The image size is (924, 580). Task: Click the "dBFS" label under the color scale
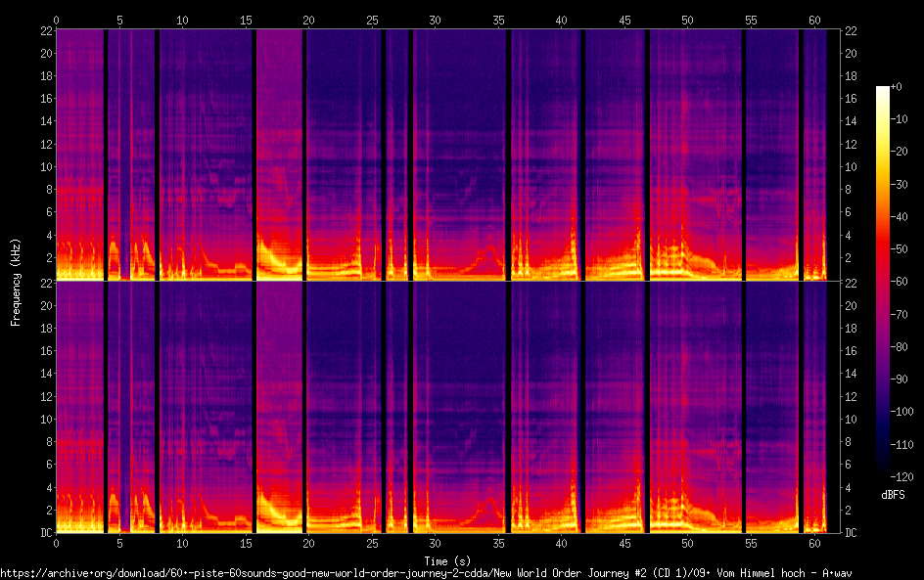coord(892,496)
